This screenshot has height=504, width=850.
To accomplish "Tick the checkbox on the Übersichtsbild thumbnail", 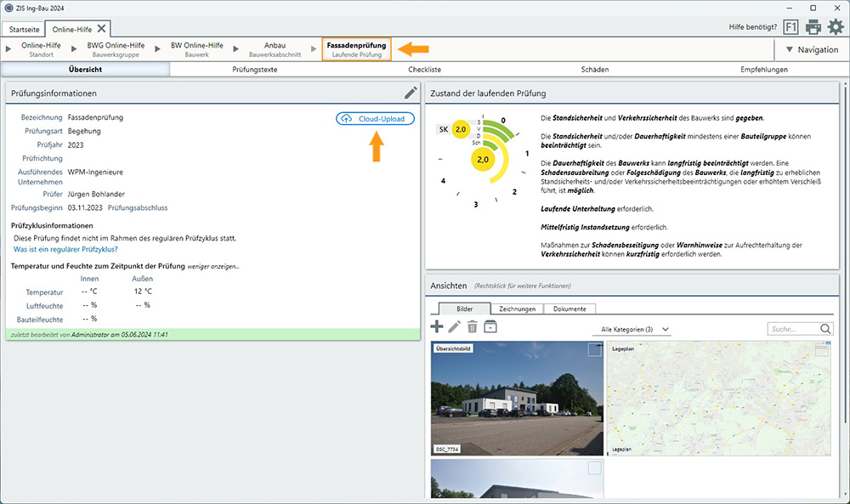I will pos(594,350).
